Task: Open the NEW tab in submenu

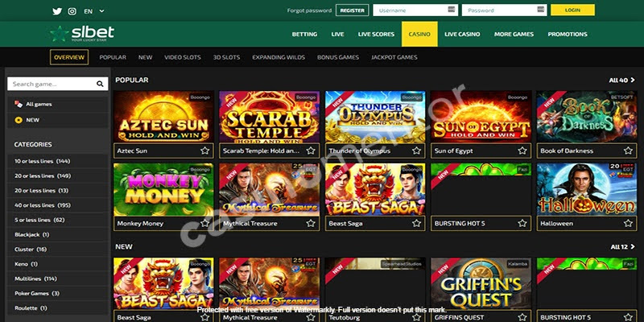Action: tap(145, 57)
